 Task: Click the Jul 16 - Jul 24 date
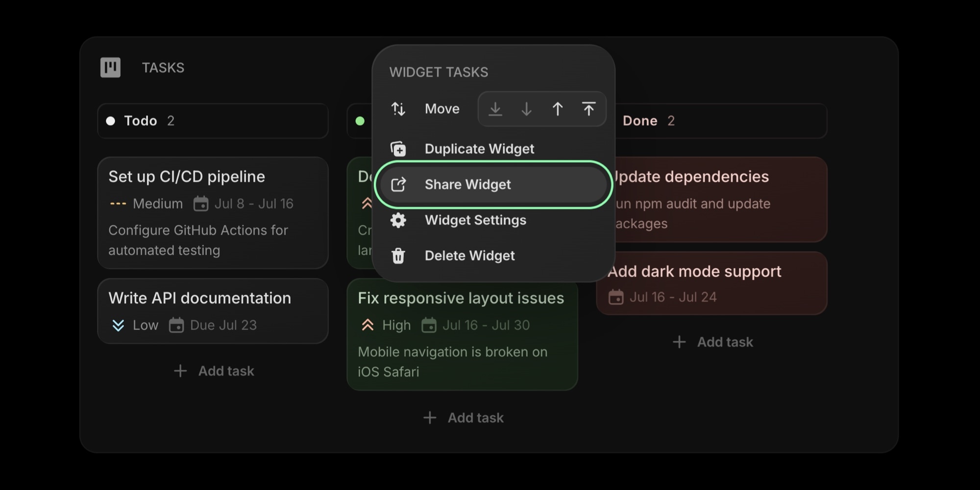coord(673,297)
